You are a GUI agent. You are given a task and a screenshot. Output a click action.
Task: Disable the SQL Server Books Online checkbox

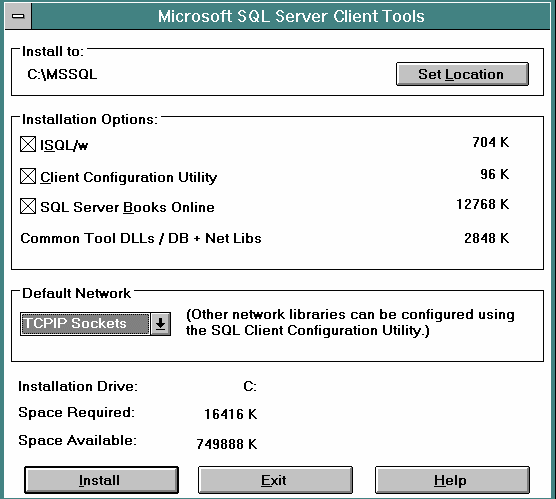28,206
